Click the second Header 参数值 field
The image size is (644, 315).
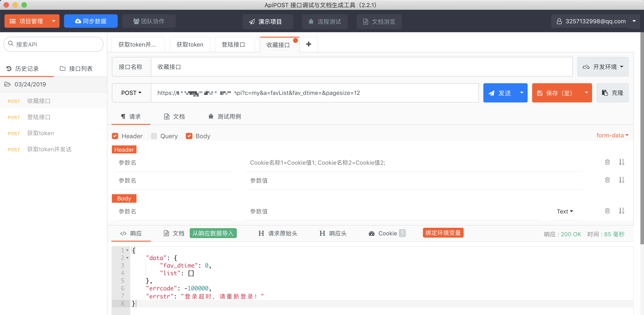tap(414, 181)
